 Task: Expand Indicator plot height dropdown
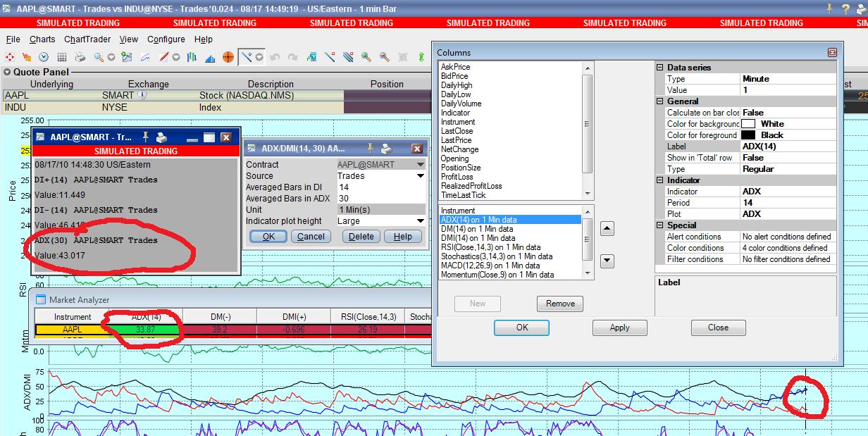click(x=421, y=221)
